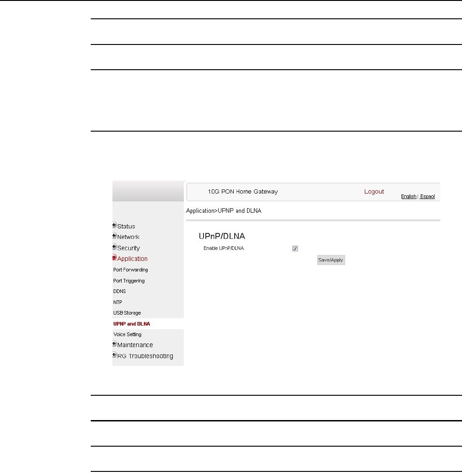Select the UPNP and DLNA entry

pos(132,324)
